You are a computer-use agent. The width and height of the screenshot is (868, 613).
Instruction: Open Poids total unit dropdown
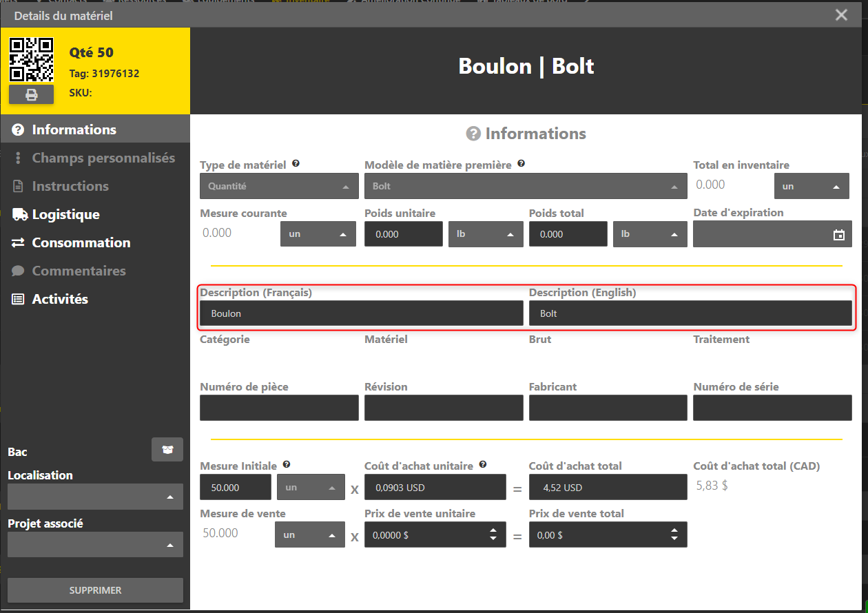(650, 234)
